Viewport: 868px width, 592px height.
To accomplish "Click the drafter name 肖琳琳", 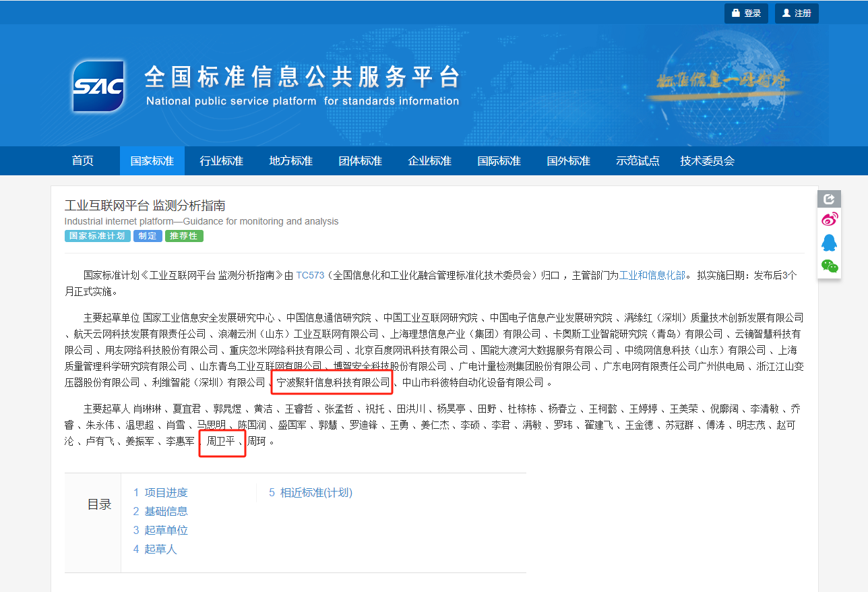I will [148, 409].
